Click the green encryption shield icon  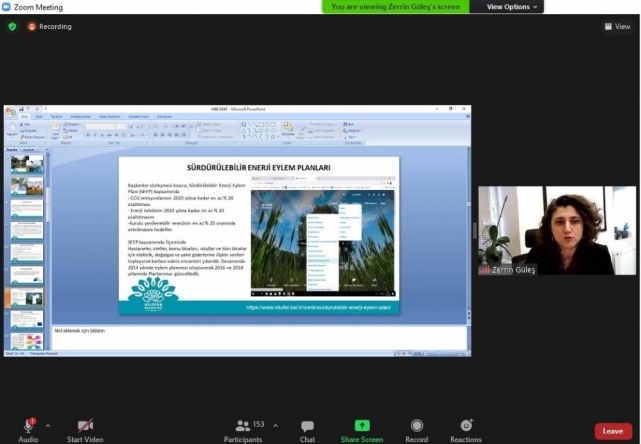[12, 26]
